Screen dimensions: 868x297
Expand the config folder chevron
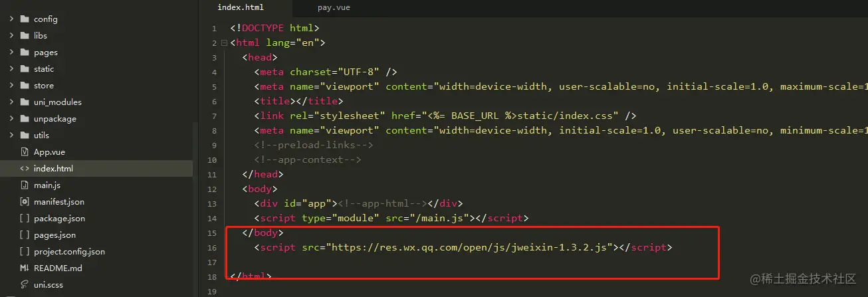[12, 19]
